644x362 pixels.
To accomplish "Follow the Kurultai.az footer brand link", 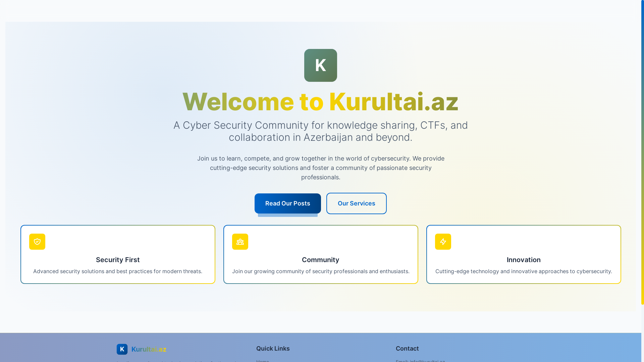I will (x=149, y=349).
